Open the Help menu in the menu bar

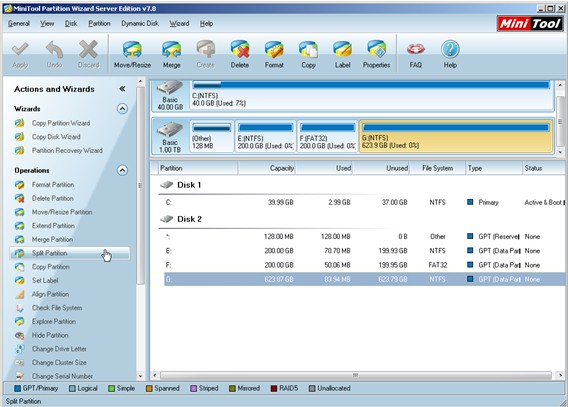pyautogui.click(x=206, y=24)
